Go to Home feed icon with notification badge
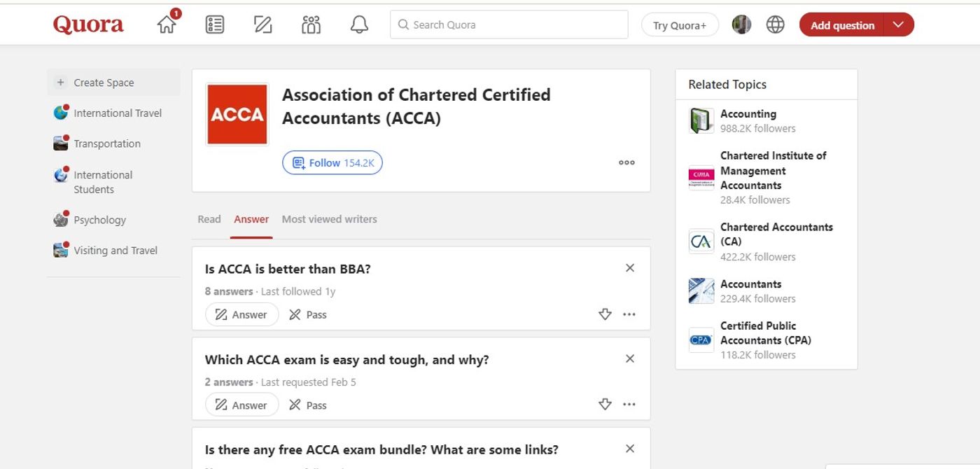This screenshot has width=980, height=469. [168, 23]
